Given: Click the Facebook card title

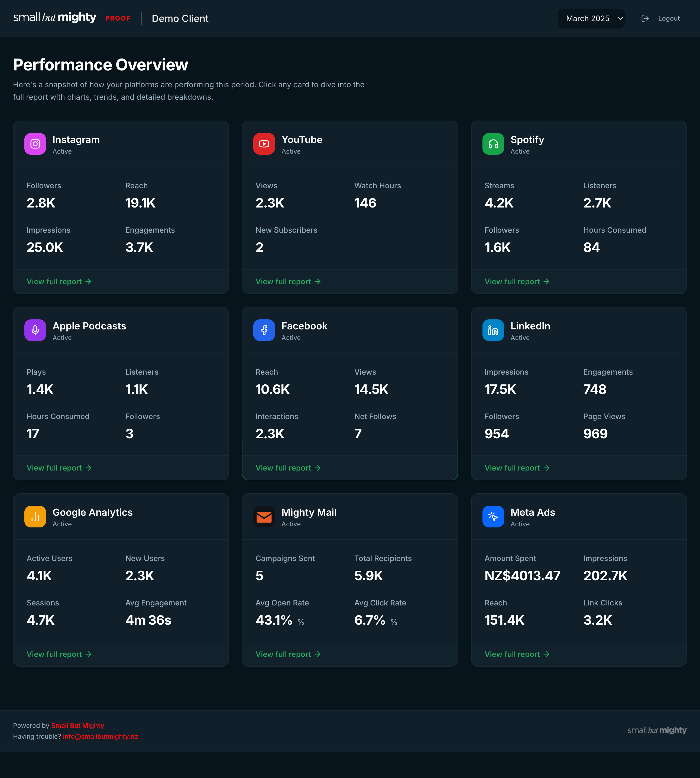Looking at the screenshot, I should click(x=304, y=326).
